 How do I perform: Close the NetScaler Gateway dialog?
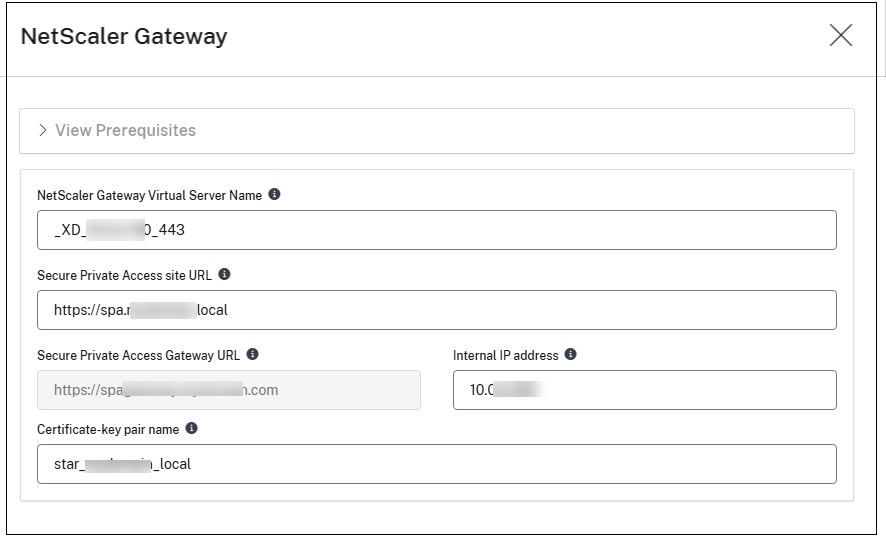click(841, 36)
